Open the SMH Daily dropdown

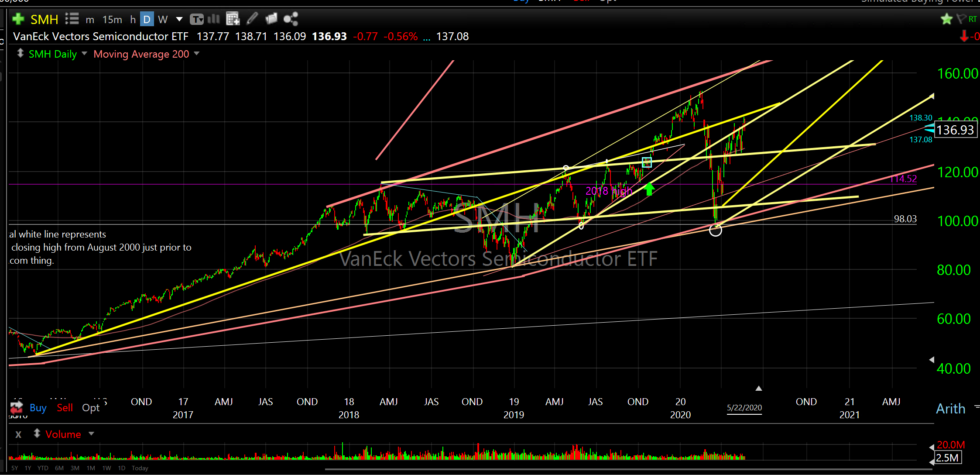point(84,54)
